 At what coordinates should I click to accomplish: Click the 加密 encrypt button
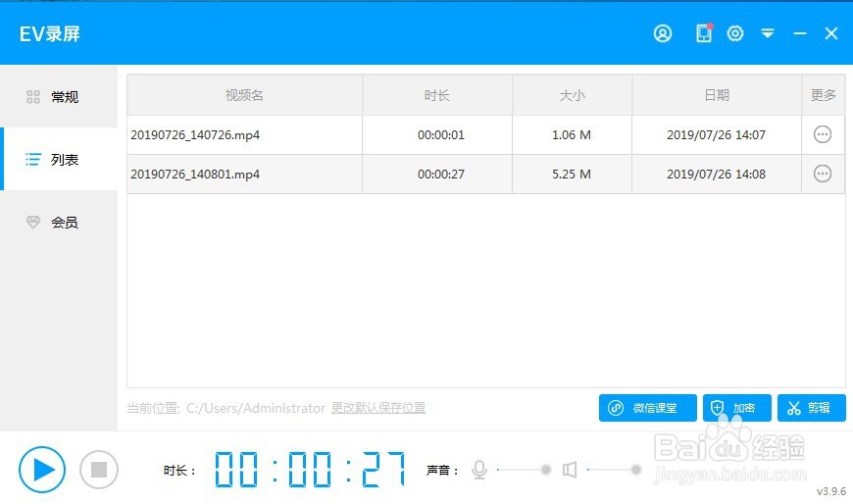click(736, 408)
